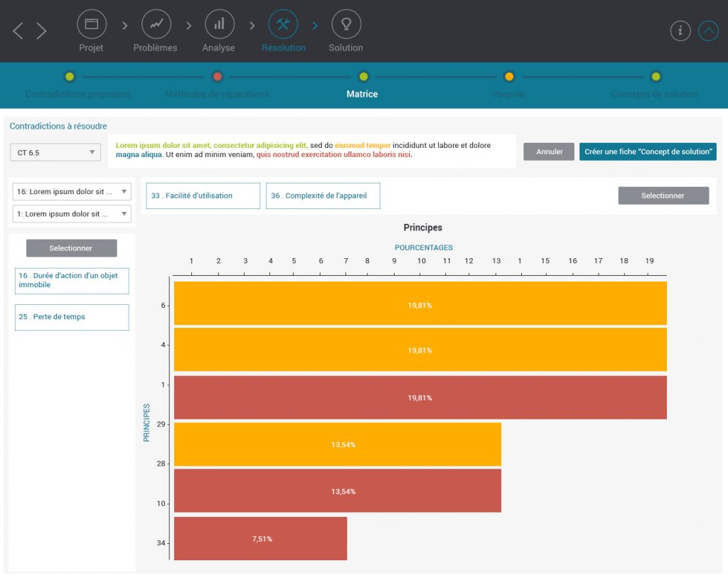The height and width of the screenshot is (578, 728).
Task: Switch to the Méthodes de séparations step
Action: pos(217,95)
